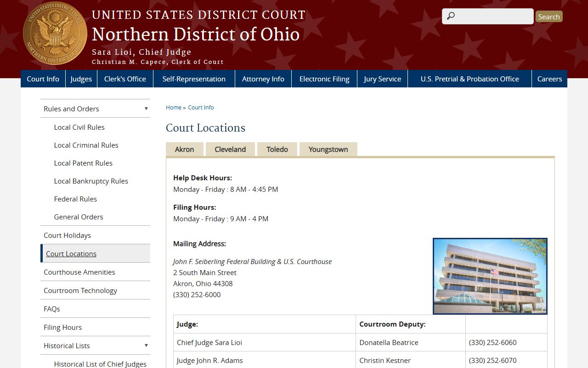
Task: Open Local Civil Rules
Action: point(79,127)
